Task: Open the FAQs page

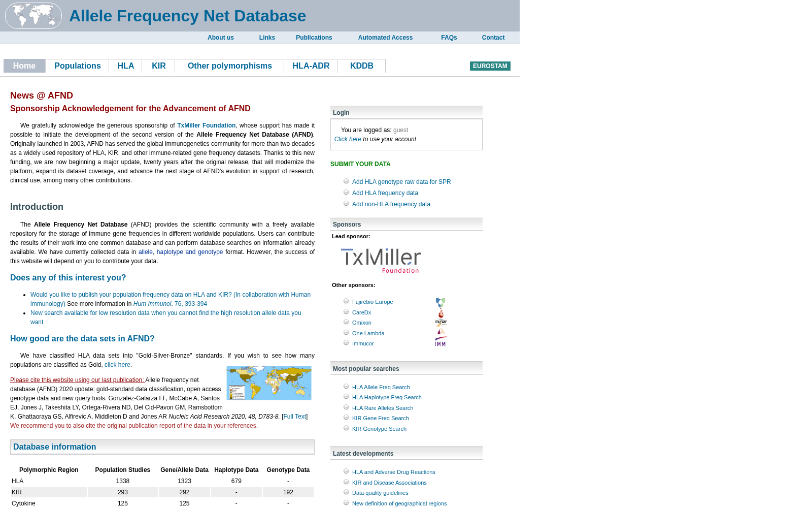Action: (x=449, y=38)
